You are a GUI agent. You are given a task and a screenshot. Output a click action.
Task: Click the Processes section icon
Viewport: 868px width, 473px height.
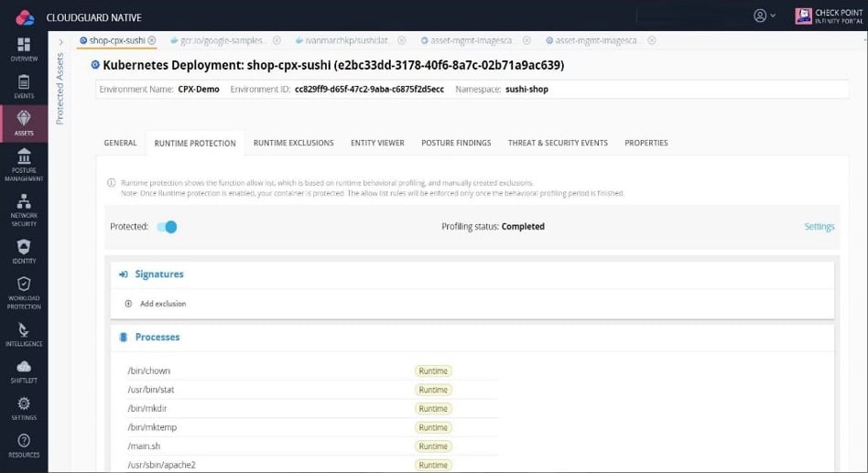[124, 337]
